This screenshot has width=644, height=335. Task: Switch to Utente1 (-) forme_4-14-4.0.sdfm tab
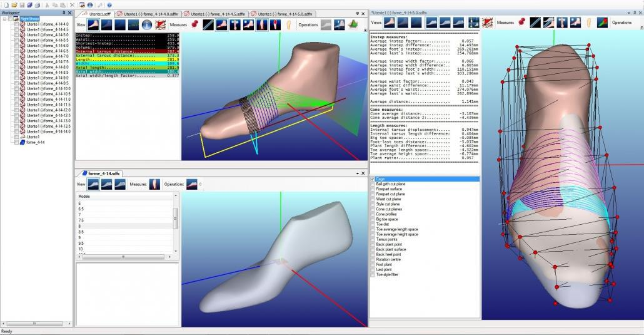click(147, 14)
